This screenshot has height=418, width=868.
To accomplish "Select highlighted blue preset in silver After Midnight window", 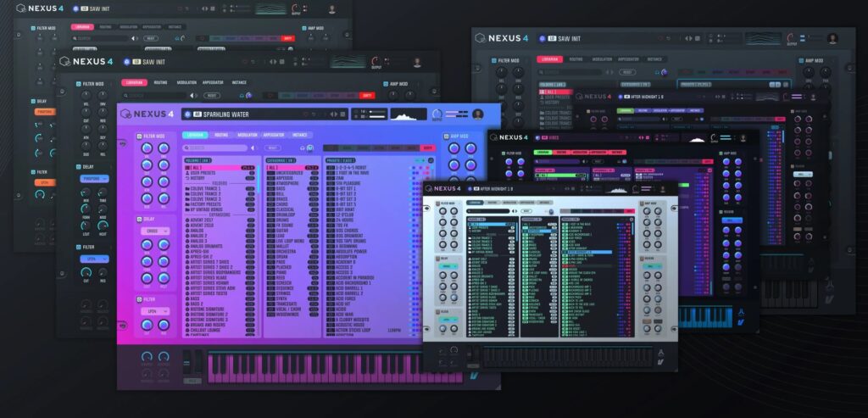I will 587,253.
